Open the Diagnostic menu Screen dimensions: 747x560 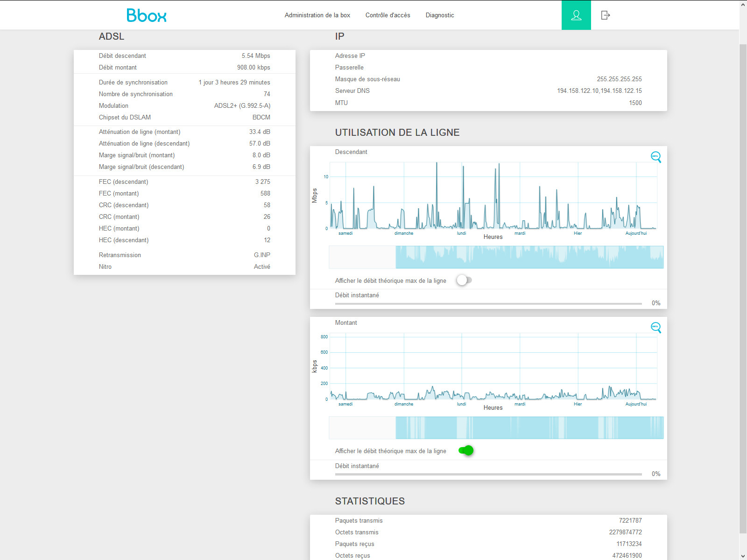point(440,15)
